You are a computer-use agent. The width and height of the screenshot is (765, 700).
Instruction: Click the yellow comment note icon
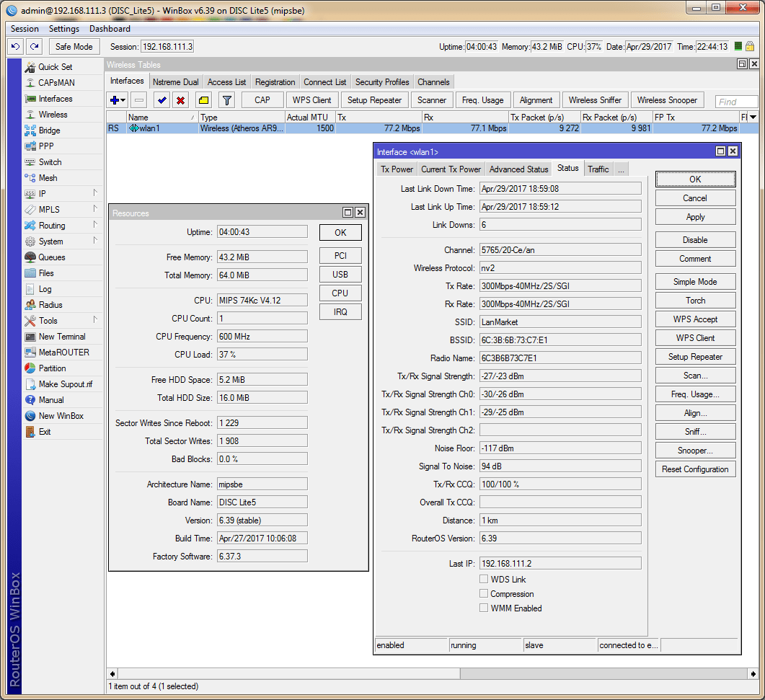point(203,100)
